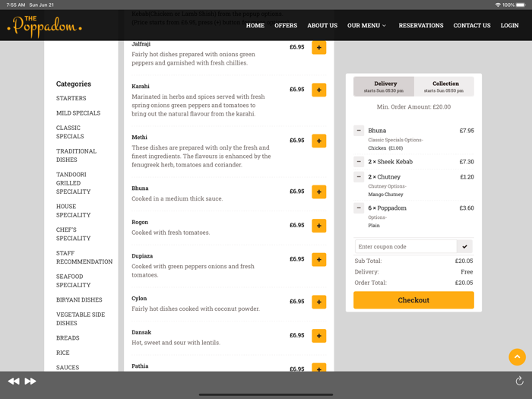
Task: Open MILD SPECIALS category
Action: pyautogui.click(x=78, y=113)
